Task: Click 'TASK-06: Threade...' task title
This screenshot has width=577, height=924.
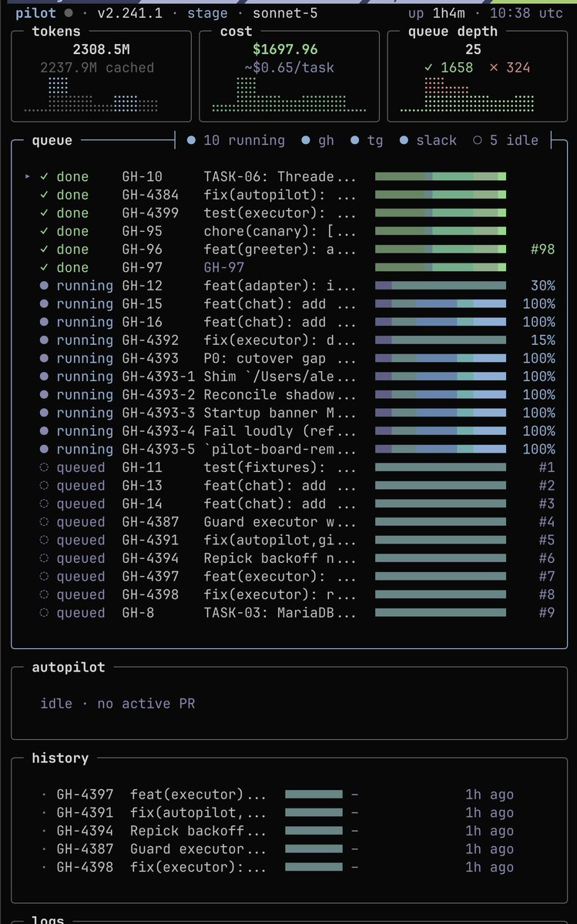Action: pos(280,177)
